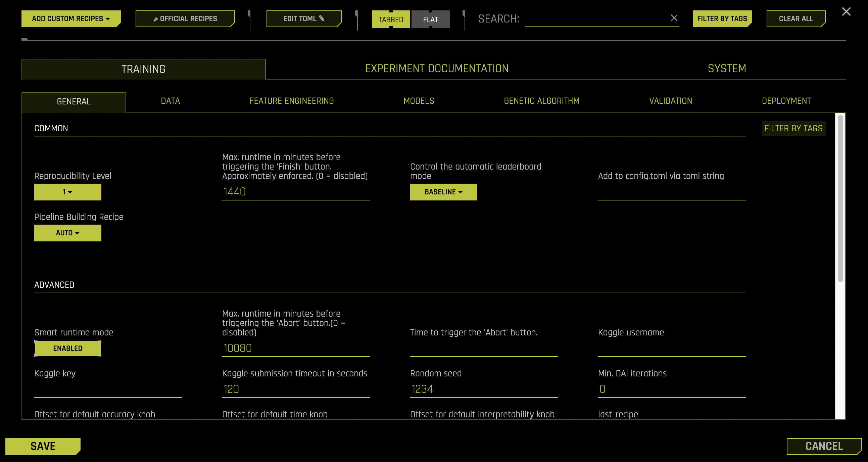Open the System tab
Viewport: 868px width, 462px height.
[727, 68]
